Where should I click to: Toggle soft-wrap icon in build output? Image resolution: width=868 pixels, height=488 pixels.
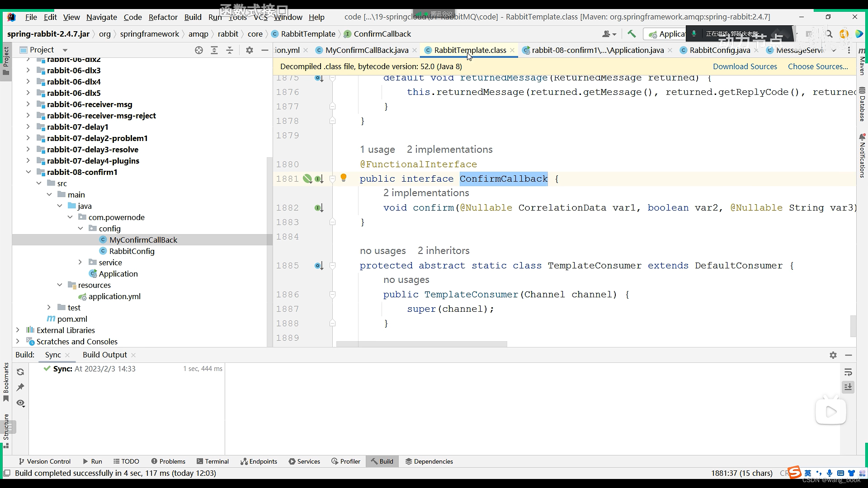pos(848,372)
